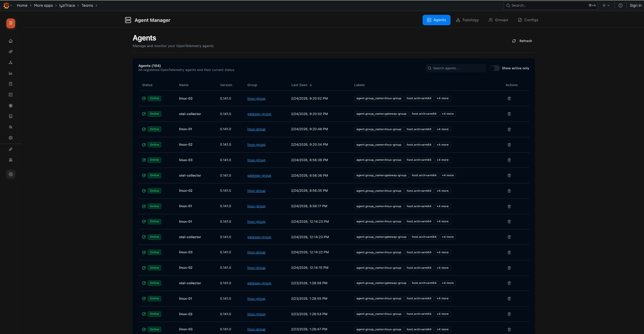This screenshot has width=644, height=334.
Task: Click Online status badge of 9:20:34 PM row
Action: pos(154,145)
